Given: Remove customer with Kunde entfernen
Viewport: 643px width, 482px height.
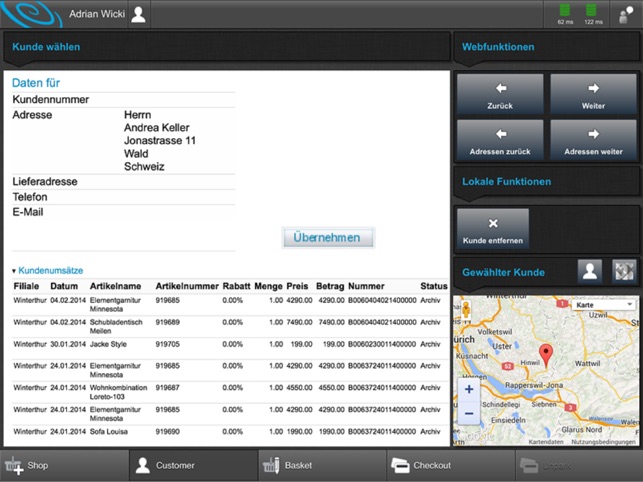Looking at the screenshot, I should (493, 229).
